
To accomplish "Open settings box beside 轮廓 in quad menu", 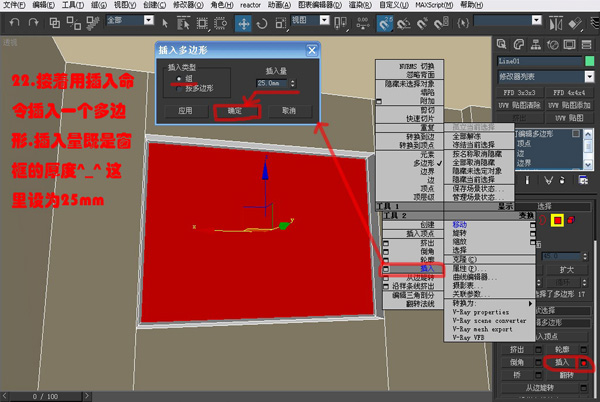I will click(x=386, y=260).
